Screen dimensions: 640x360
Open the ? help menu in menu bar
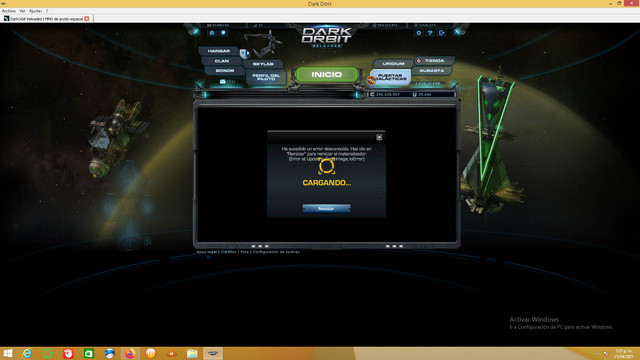pyautogui.click(x=47, y=11)
